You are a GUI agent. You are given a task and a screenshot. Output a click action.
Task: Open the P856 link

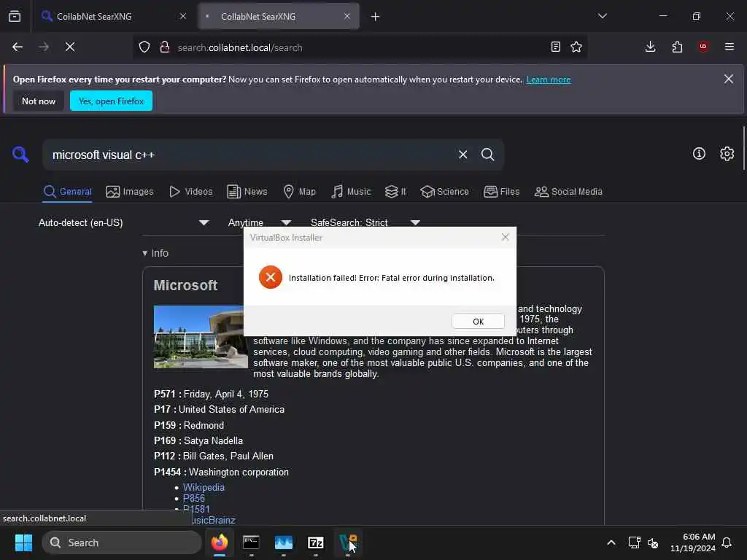pyautogui.click(x=193, y=498)
